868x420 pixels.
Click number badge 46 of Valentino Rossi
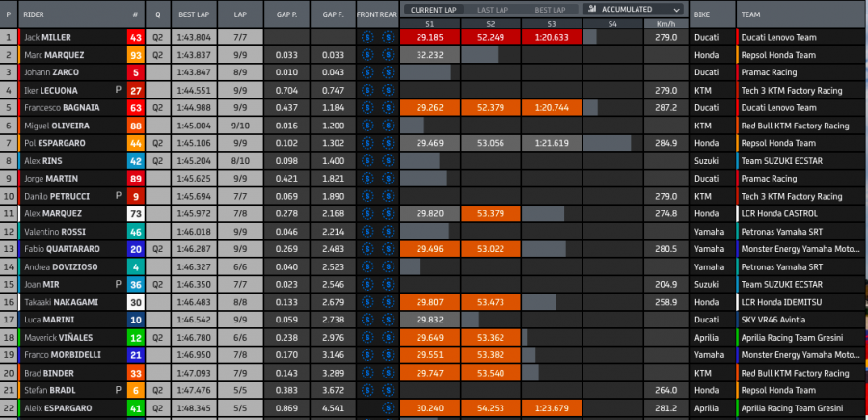click(x=135, y=232)
